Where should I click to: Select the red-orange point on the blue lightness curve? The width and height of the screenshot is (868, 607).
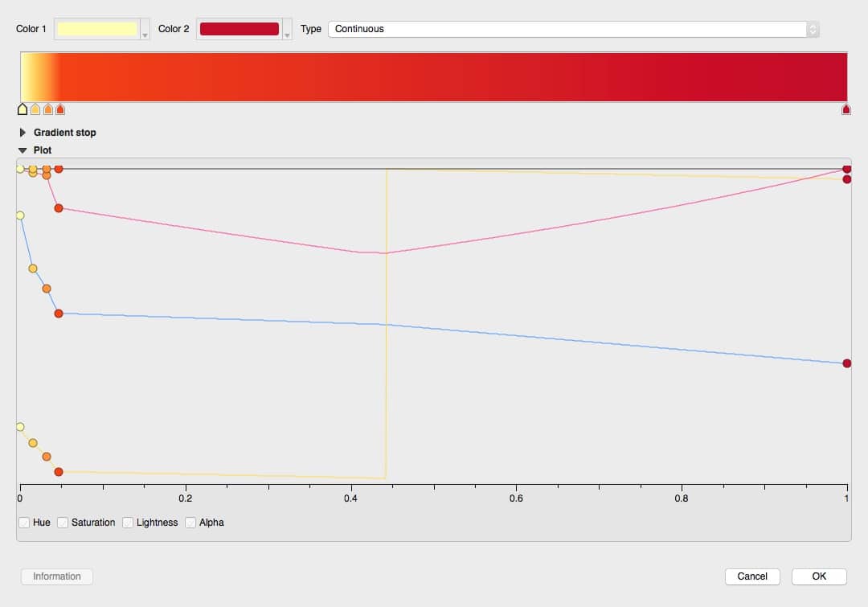point(59,314)
